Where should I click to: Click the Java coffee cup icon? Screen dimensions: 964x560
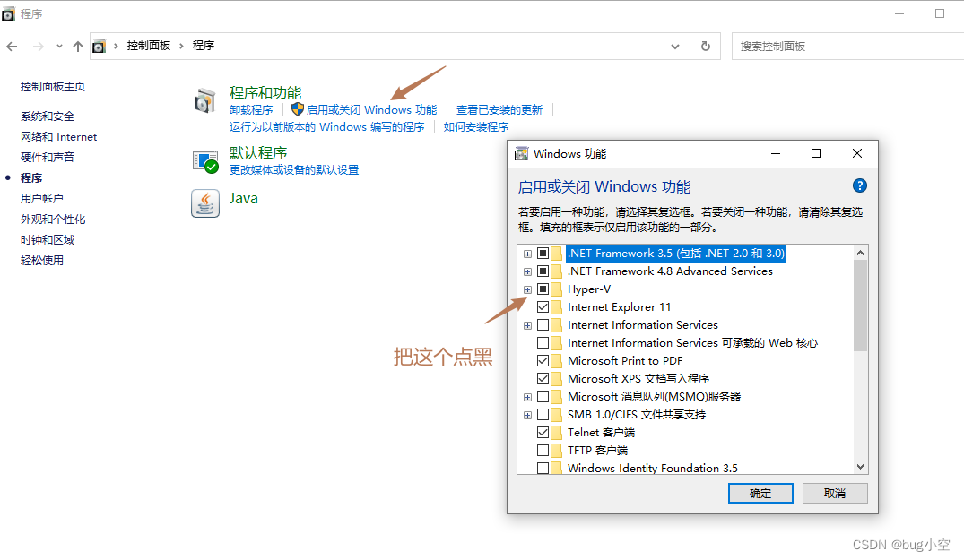pyautogui.click(x=205, y=203)
